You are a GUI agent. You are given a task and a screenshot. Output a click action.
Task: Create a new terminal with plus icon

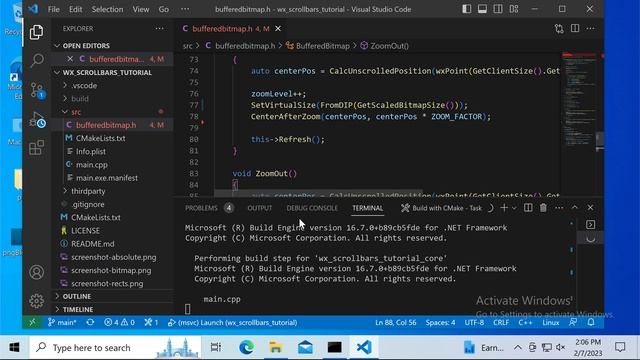(504, 208)
